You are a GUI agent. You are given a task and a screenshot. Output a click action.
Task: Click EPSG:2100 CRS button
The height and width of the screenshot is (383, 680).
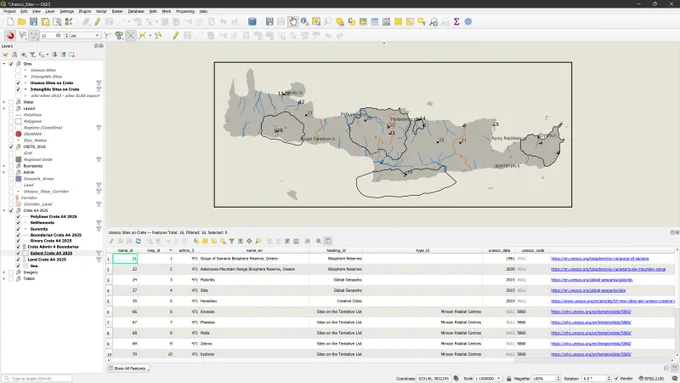click(x=652, y=379)
